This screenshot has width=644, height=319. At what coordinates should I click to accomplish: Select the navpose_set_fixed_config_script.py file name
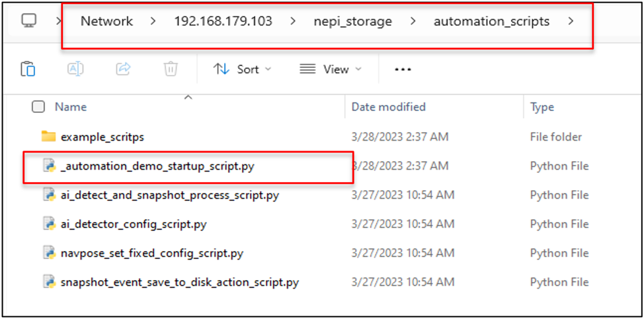[152, 254]
